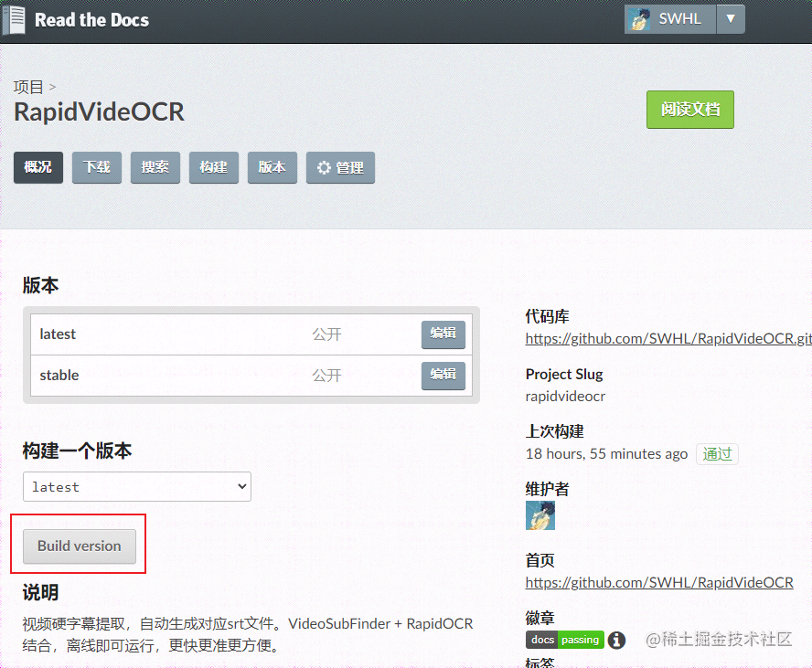The height and width of the screenshot is (668, 812).
Task: Click the 公开 label in latest row
Action: 326,334
